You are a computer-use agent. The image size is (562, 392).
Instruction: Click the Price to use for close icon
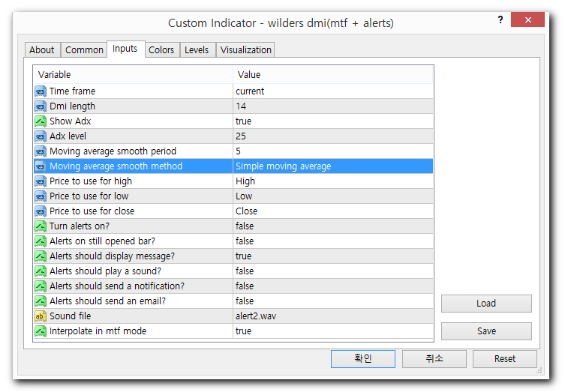[x=41, y=211]
